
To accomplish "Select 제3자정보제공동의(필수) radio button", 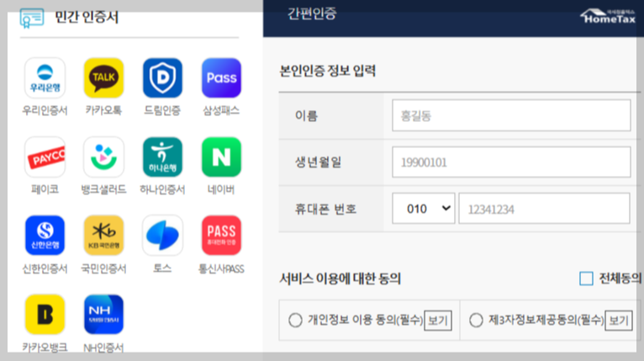I will tap(476, 320).
